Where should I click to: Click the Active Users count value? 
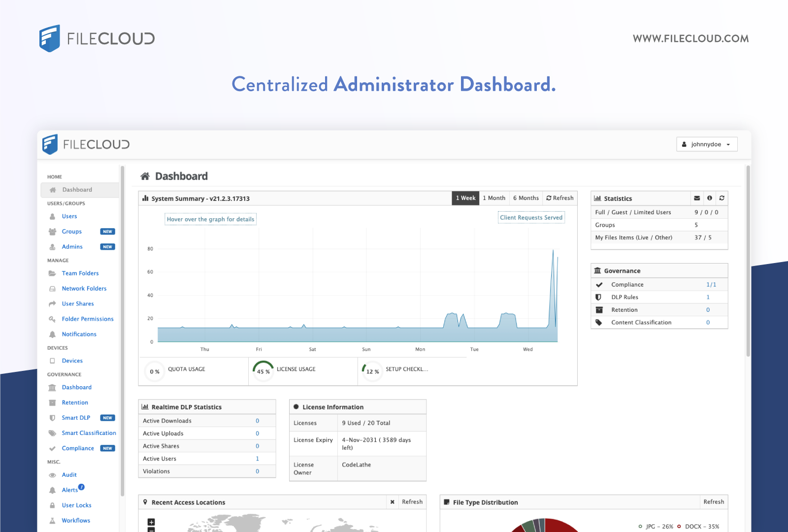(257, 459)
